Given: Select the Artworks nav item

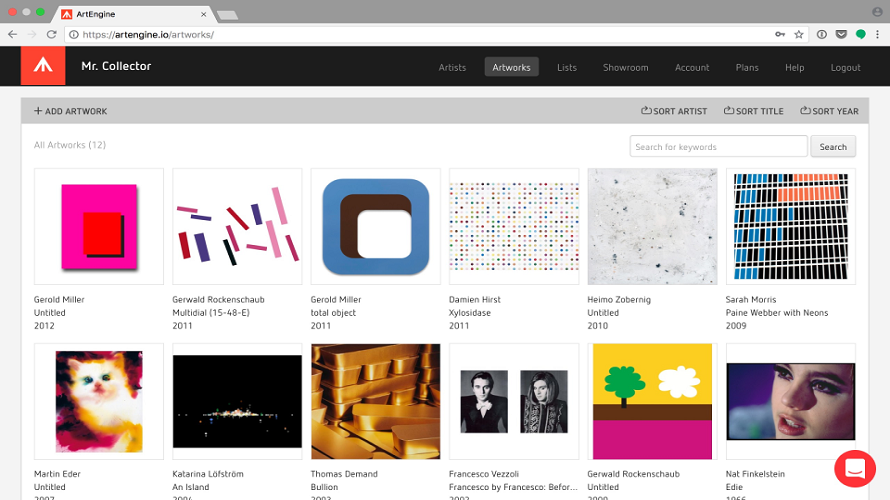Looking at the screenshot, I should tap(511, 67).
